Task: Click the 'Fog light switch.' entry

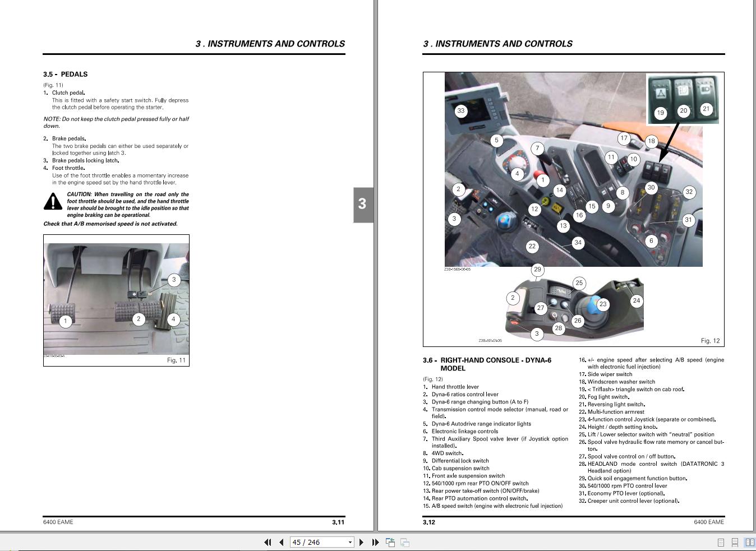Action: pos(609,397)
